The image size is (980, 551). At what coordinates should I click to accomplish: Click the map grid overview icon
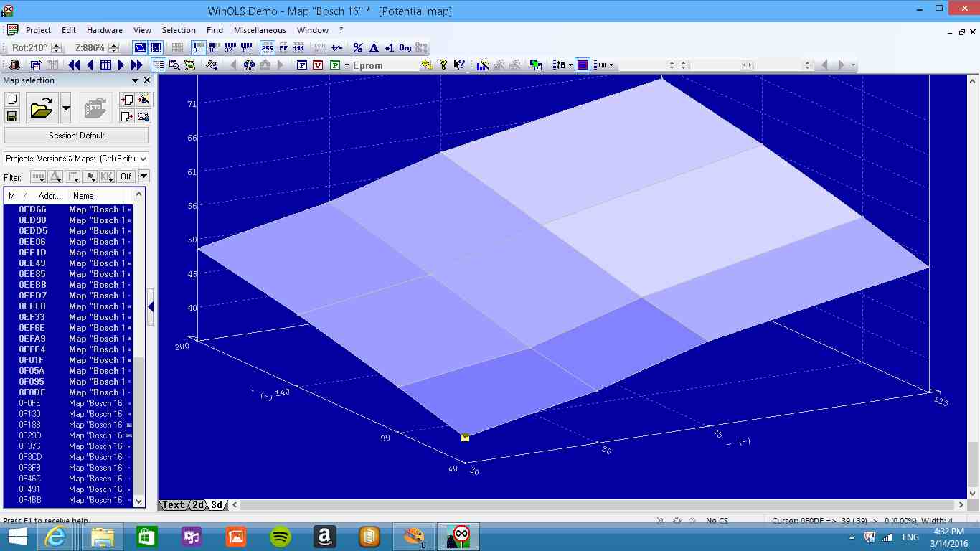105,65
